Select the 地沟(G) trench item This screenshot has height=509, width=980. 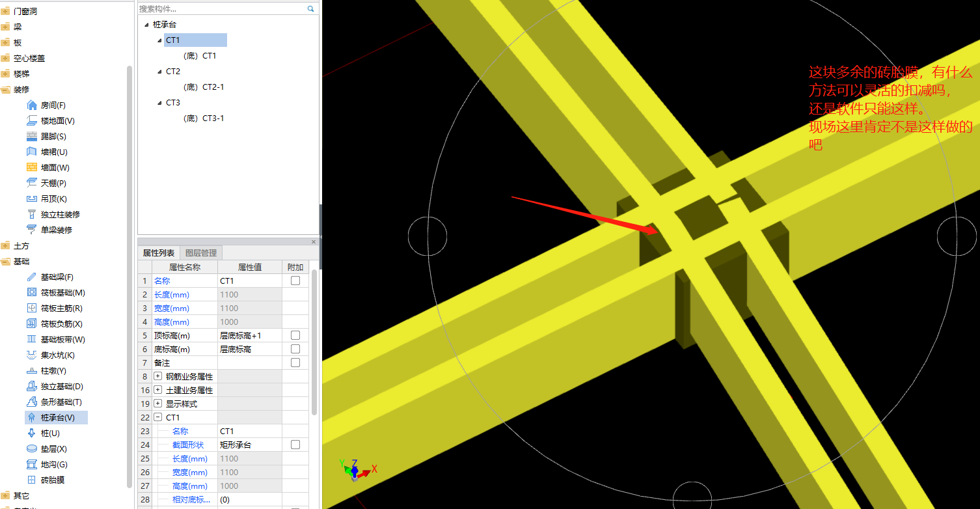point(46,465)
